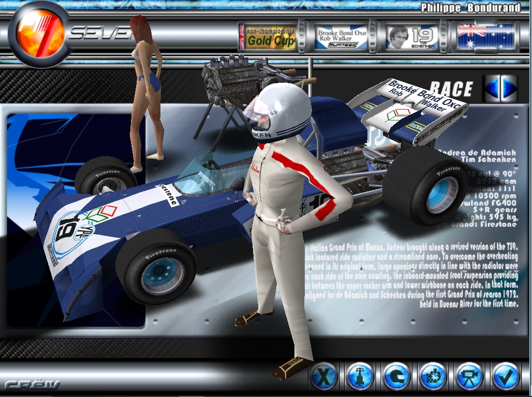Screen dimensions: 532x397
Task: Confirm with the checkmark button
Action: point(505,376)
